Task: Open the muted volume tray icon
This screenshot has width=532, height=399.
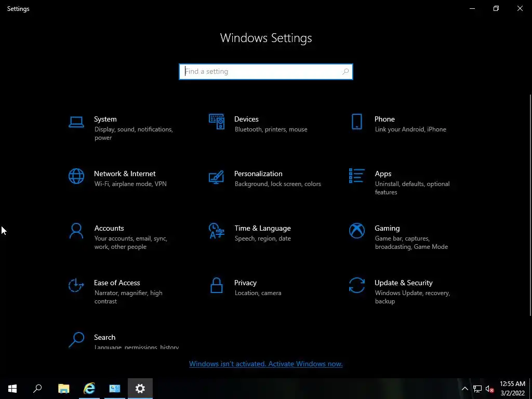Action: point(489,389)
